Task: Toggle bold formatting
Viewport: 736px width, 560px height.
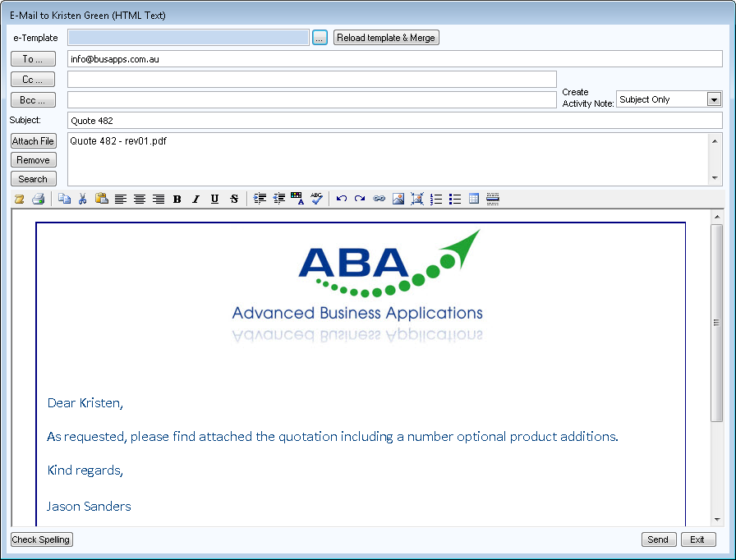Action: (177, 200)
